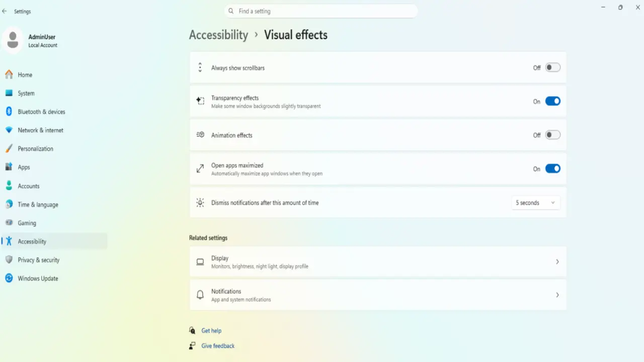Go back via Accessibility breadcrumb

tap(218, 35)
